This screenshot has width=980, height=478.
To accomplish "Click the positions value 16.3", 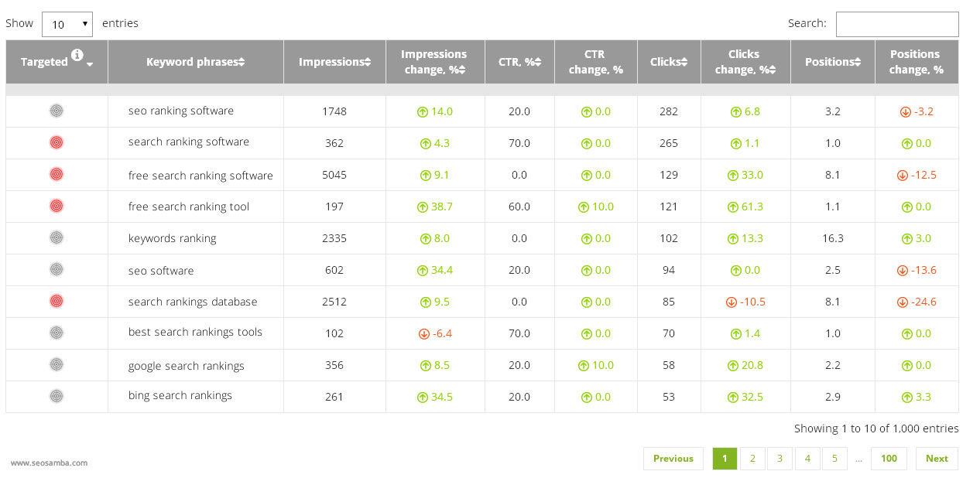I will [x=833, y=238].
